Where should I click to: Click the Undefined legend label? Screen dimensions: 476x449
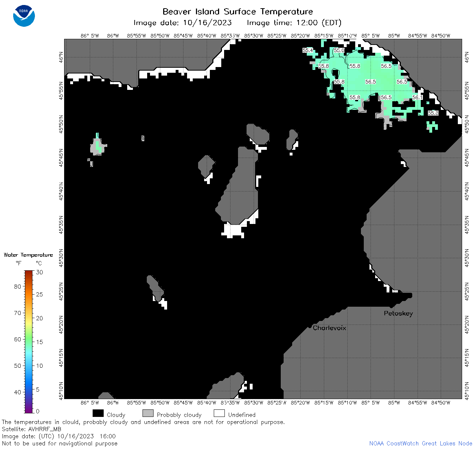point(242,415)
